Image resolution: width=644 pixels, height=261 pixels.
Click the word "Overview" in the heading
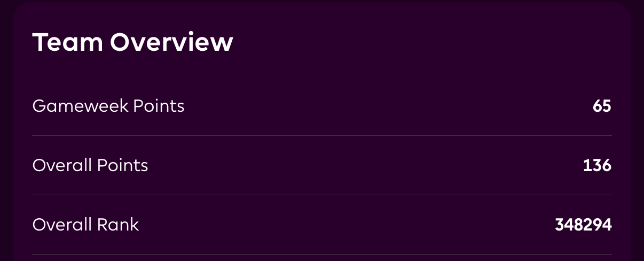[172, 42]
